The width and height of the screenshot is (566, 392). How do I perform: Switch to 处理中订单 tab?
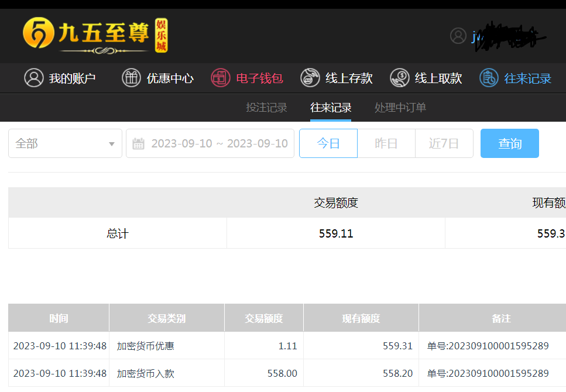coord(400,108)
